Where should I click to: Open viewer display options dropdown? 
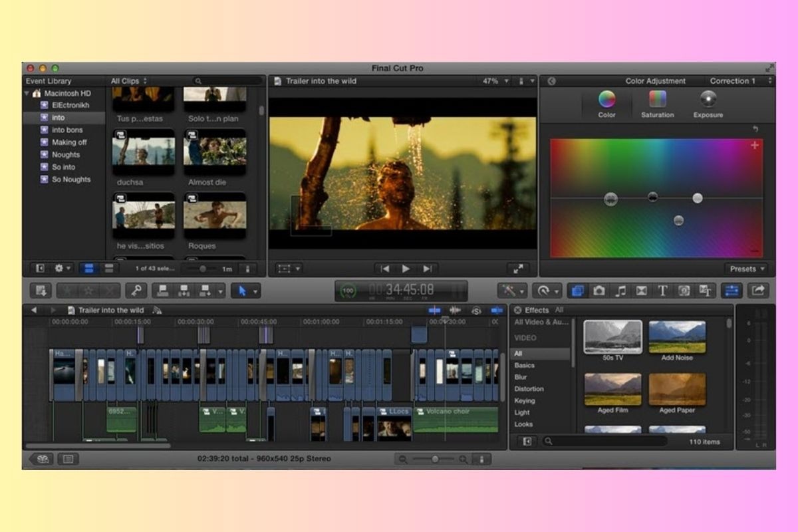pos(527,81)
